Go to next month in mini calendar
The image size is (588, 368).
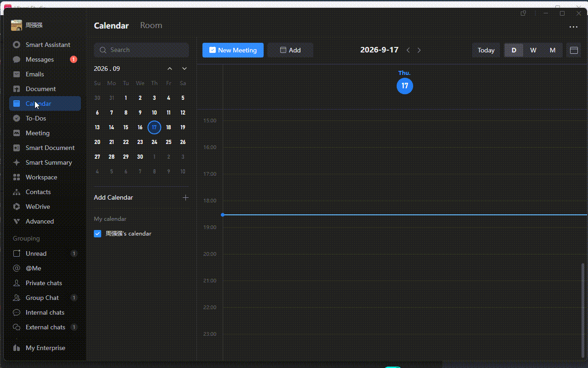click(184, 69)
